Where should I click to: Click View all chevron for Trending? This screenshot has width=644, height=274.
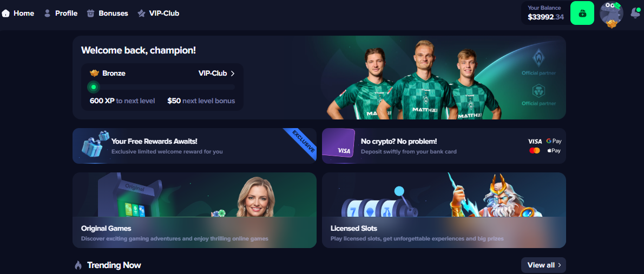tap(560, 265)
